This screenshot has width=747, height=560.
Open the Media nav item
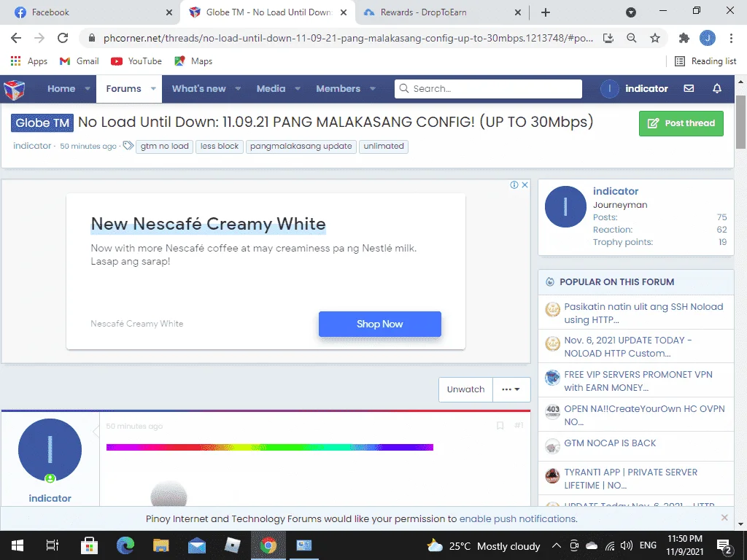[x=271, y=88]
